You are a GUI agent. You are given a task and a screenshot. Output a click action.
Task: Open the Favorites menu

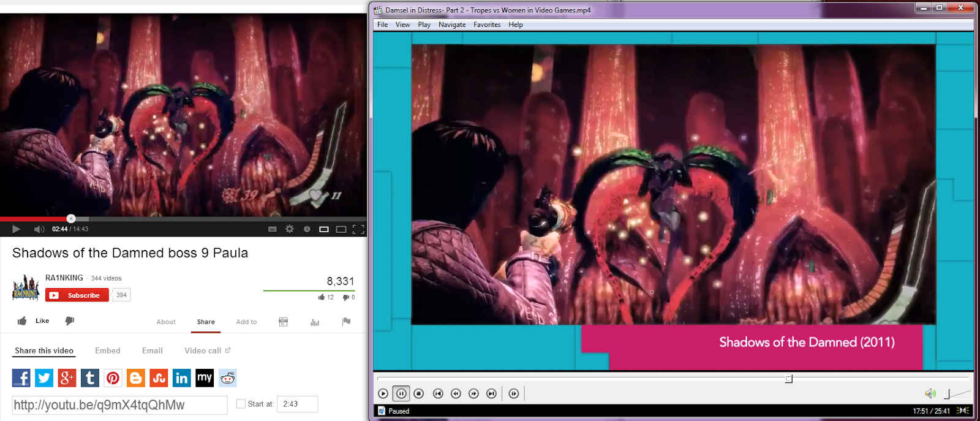pyautogui.click(x=486, y=25)
